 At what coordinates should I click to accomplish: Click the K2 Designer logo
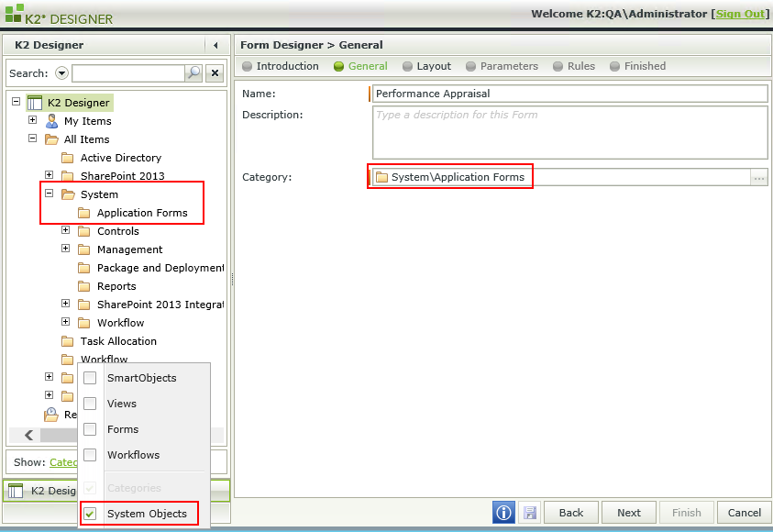tap(60, 15)
